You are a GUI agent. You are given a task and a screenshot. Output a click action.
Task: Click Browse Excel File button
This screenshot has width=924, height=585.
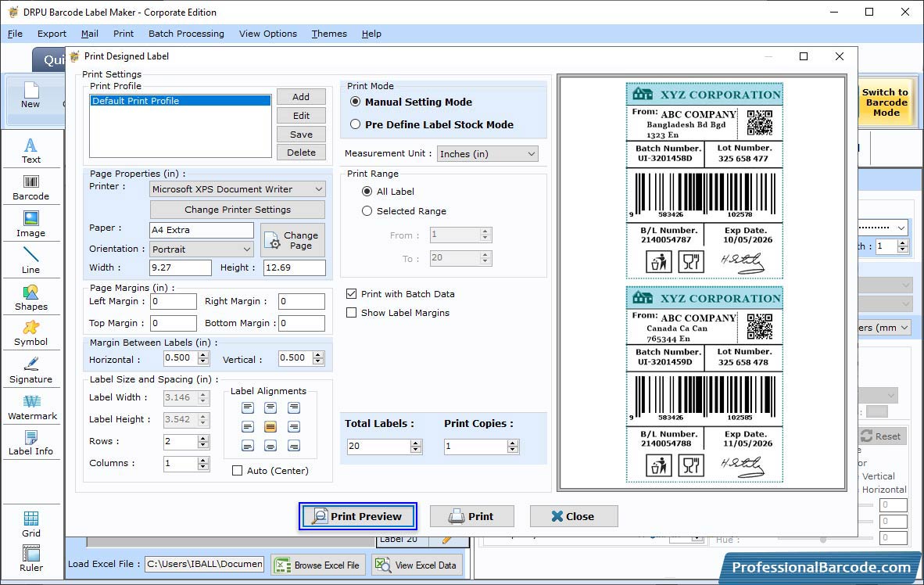tap(319, 565)
